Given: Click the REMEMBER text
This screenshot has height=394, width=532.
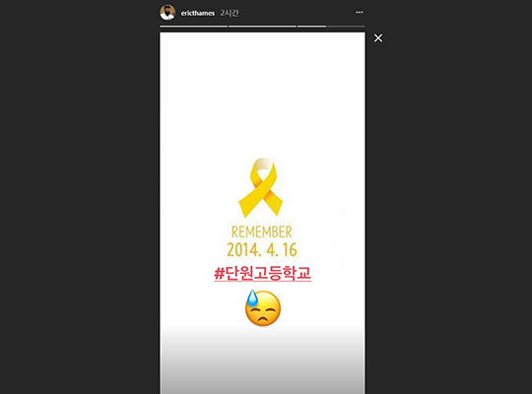Looking at the screenshot, I should [x=262, y=232].
